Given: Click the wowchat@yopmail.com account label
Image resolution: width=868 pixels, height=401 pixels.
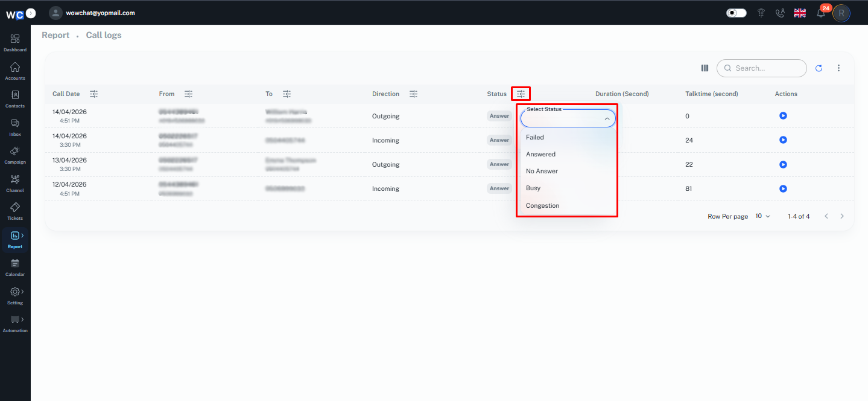Looking at the screenshot, I should pyautogui.click(x=100, y=13).
